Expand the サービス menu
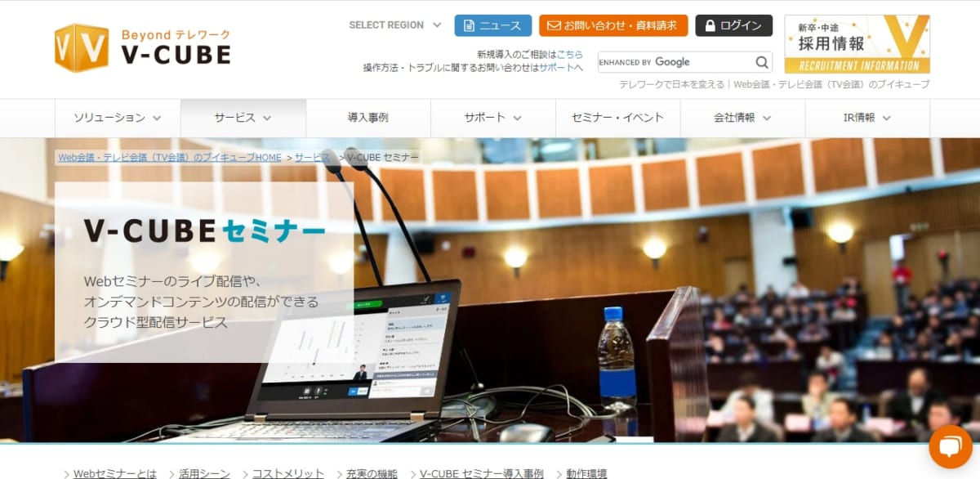This screenshot has width=980, height=479. point(243,118)
